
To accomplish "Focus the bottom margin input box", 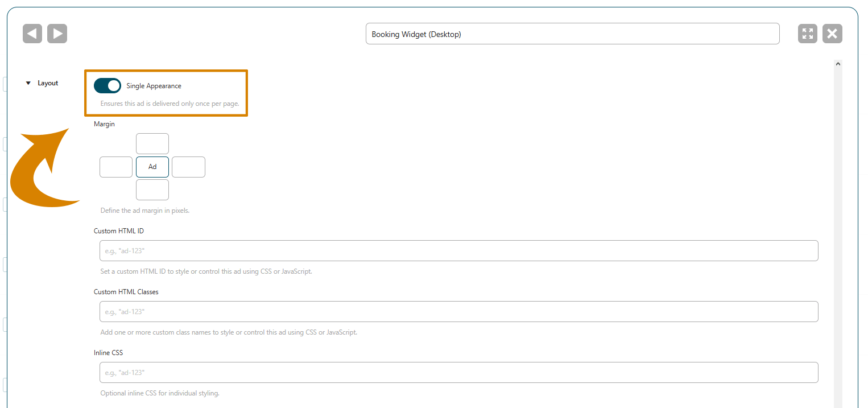I will [x=152, y=190].
